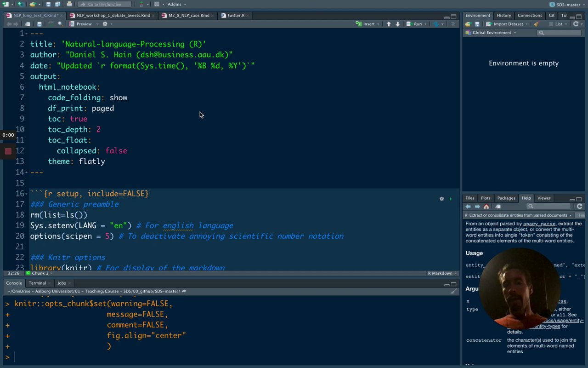Go back in the Help pane
Screen dimensions: 588x368
point(468,207)
